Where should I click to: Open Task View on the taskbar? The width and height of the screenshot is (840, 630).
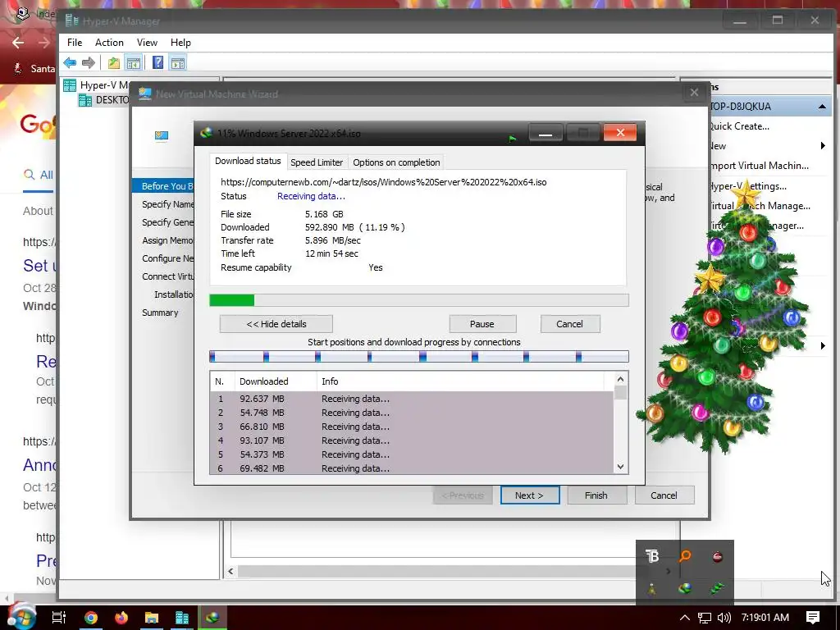click(59, 618)
